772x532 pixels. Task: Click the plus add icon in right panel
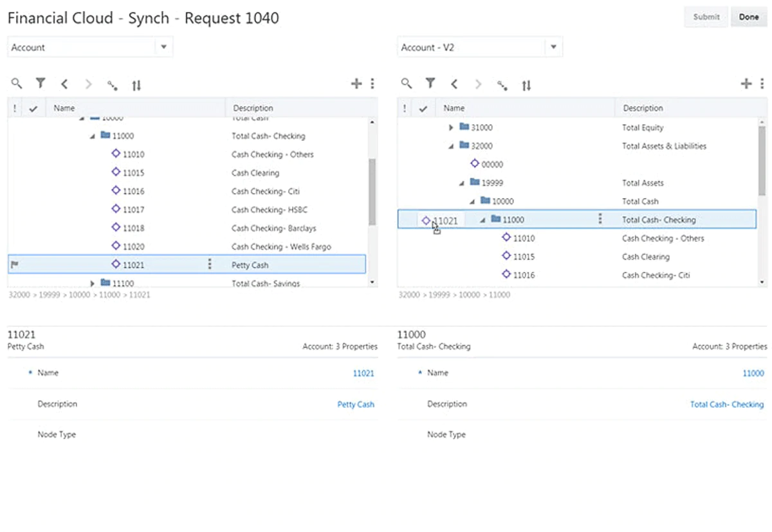tap(746, 84)
